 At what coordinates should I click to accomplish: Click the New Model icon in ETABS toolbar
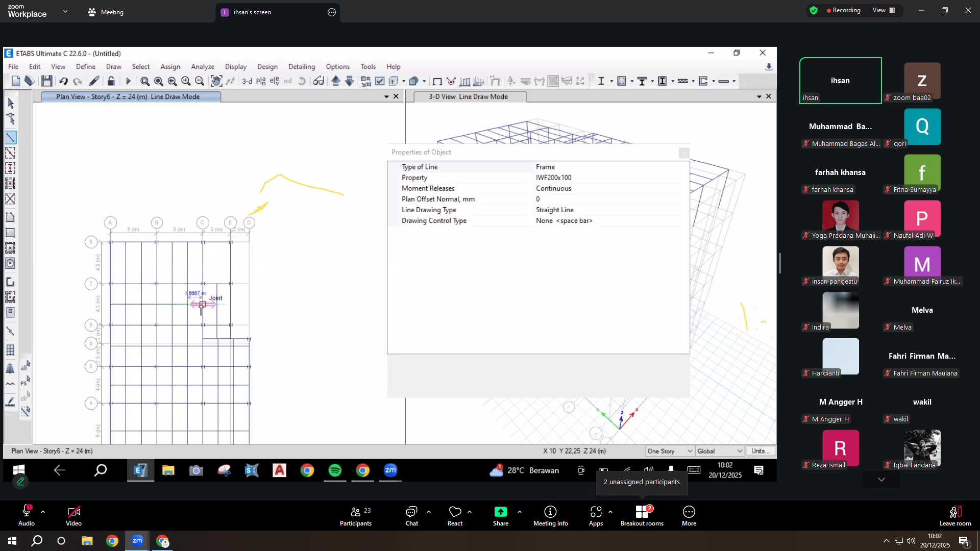16,81
